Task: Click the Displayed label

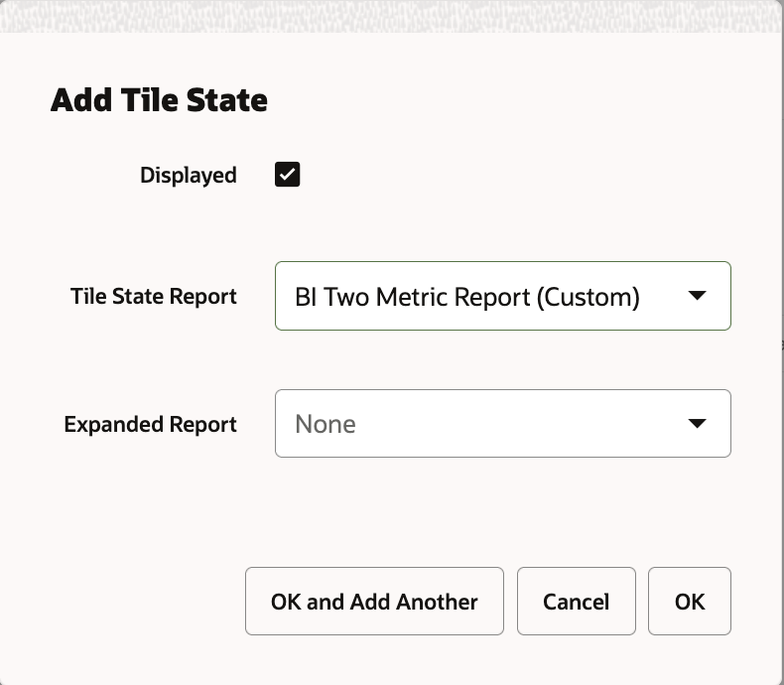Action: [189, 176]
